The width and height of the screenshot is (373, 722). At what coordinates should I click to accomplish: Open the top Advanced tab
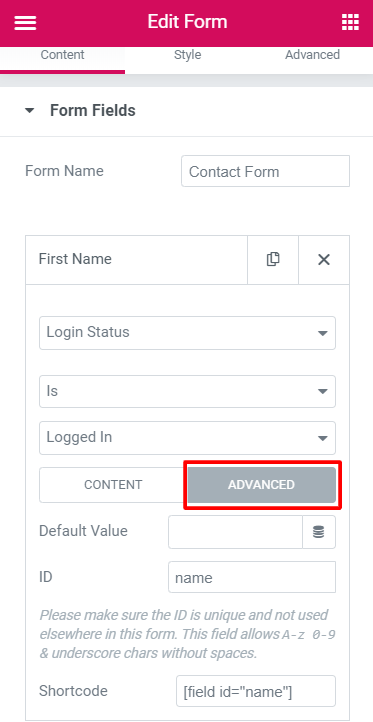pyautogui.click(x=312, y=55)
